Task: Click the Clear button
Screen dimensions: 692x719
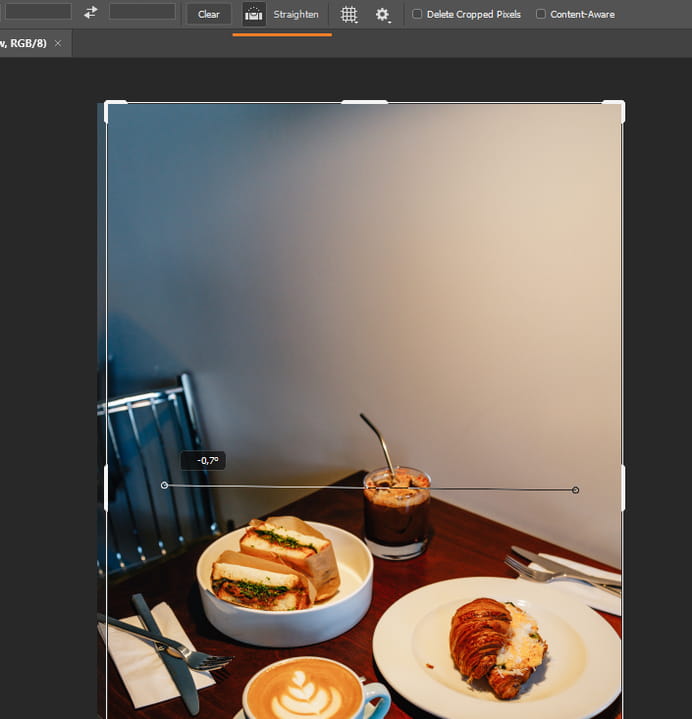Action: tap(209, 14)
